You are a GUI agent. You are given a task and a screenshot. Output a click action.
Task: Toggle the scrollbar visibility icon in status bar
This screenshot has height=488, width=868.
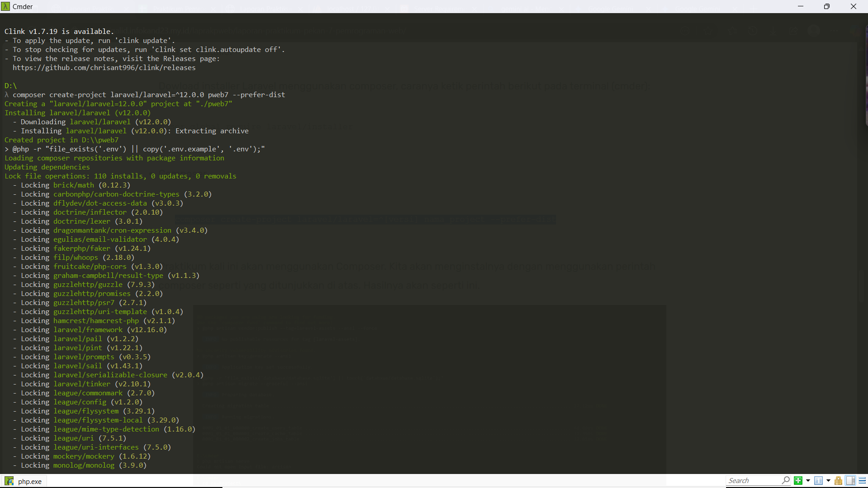point(850,481)
